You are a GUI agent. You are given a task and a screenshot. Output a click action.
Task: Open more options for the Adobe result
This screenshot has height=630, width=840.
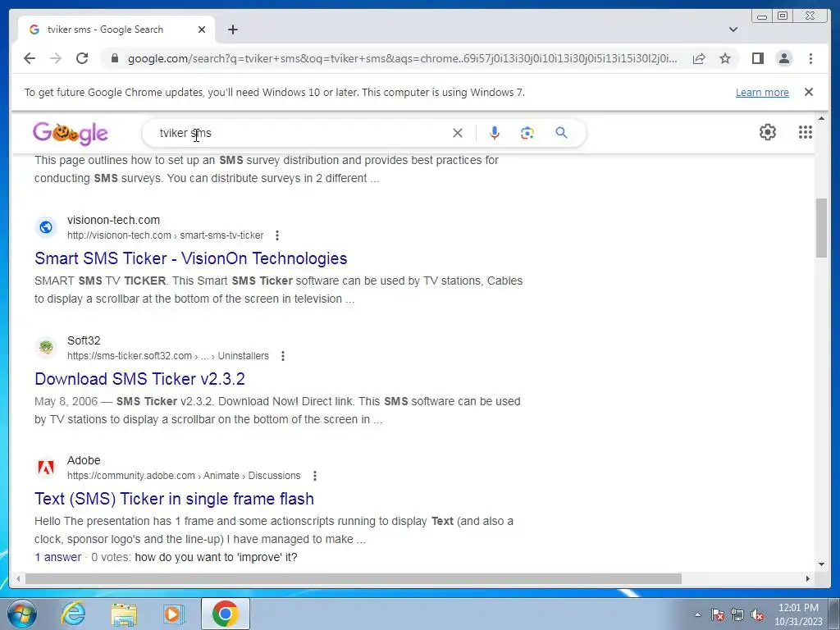coord(315,476)
